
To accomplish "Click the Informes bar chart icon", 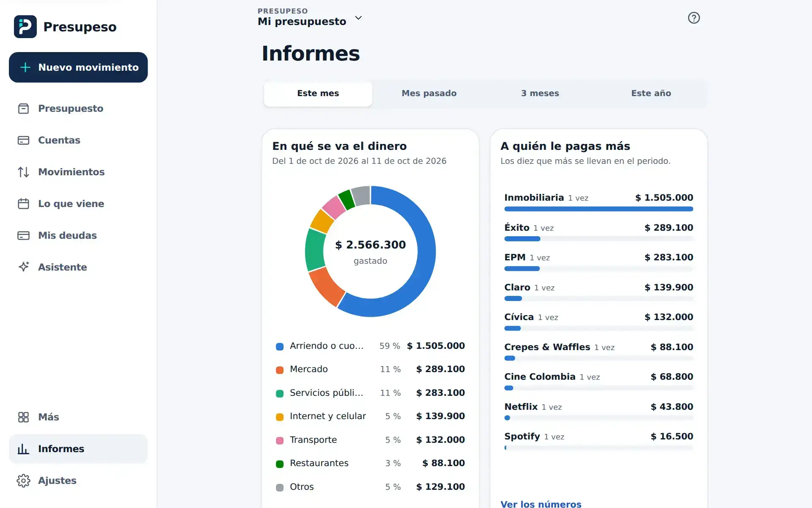I will pos(23,449).
